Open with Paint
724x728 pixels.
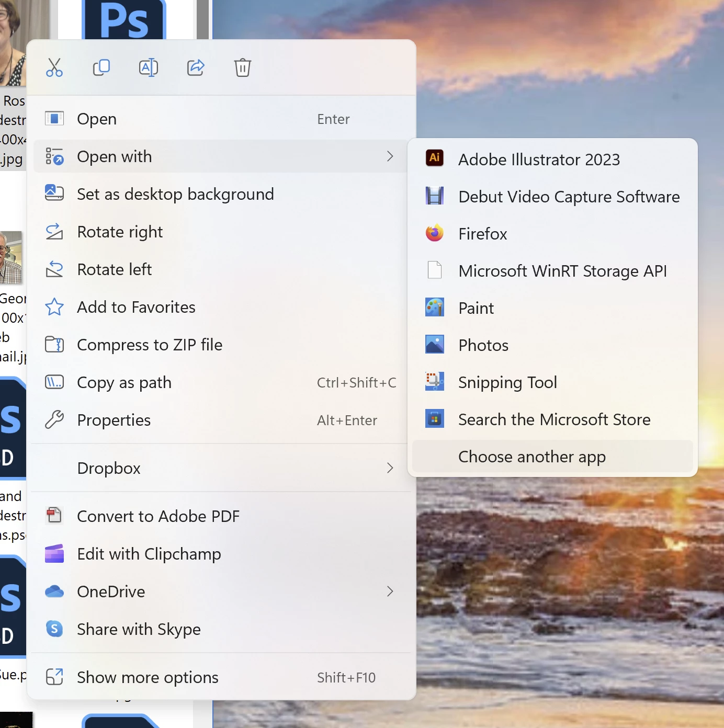(x=552, y=308)
